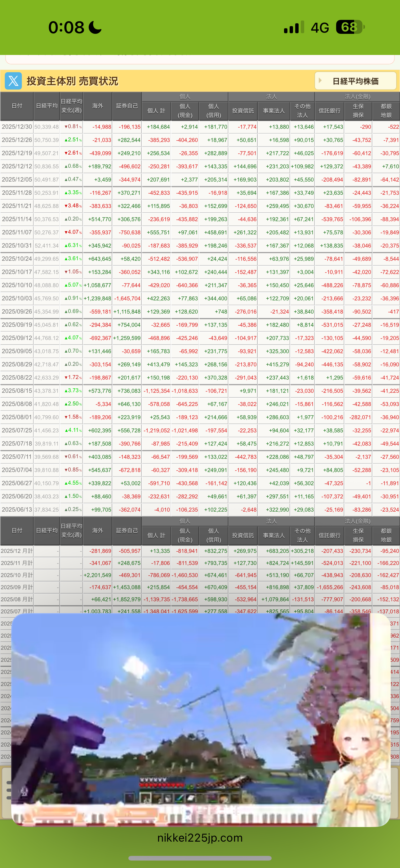Tap the 信託銀行 column header in top table
The width and height of the screenshot is (400, 868).
click(329, 111)
